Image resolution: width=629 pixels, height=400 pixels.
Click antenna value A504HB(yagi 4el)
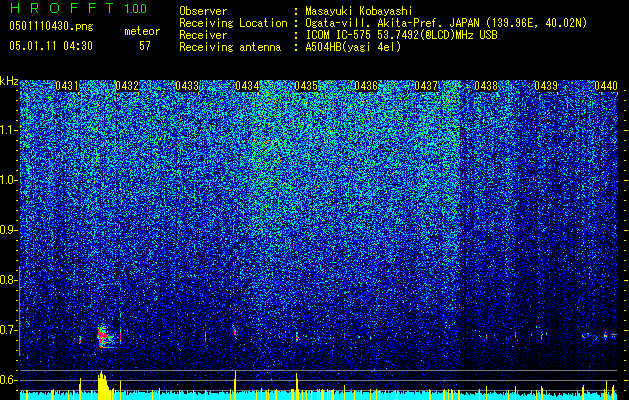click(353, 47)
